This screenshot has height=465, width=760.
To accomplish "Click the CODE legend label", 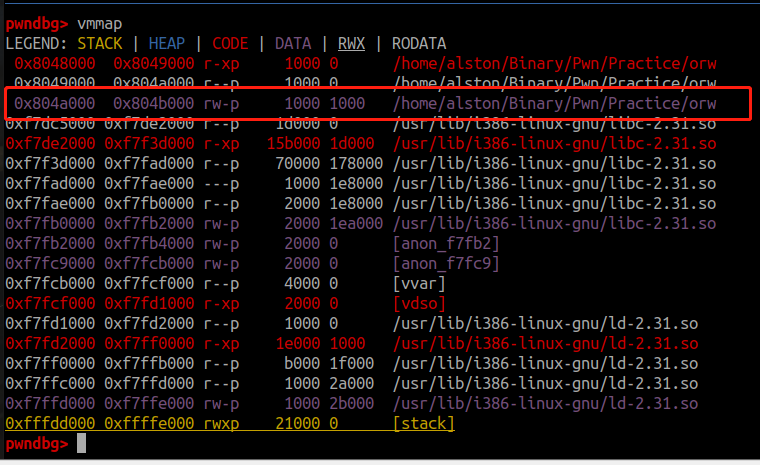I will (x=230, y=43).
